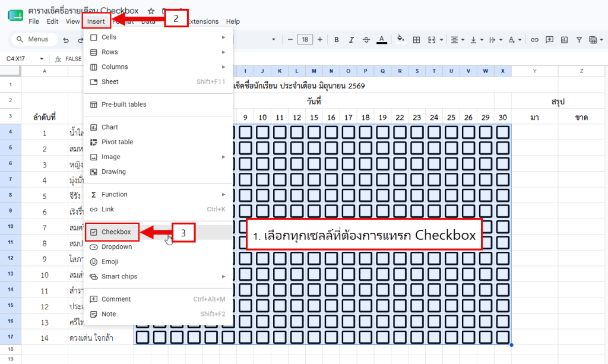Click the Text rotation icon
Image resolution: width=608 pixels, height=364 pixels.
(x=511, y=40)
